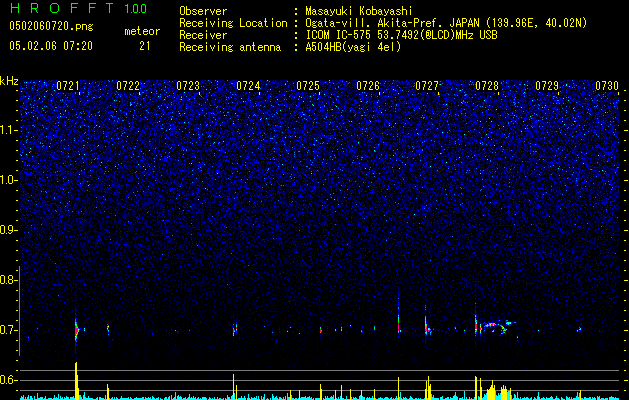Click the 0725 time marker
Screen dimensions: 629x400
[x=308, y=86]
